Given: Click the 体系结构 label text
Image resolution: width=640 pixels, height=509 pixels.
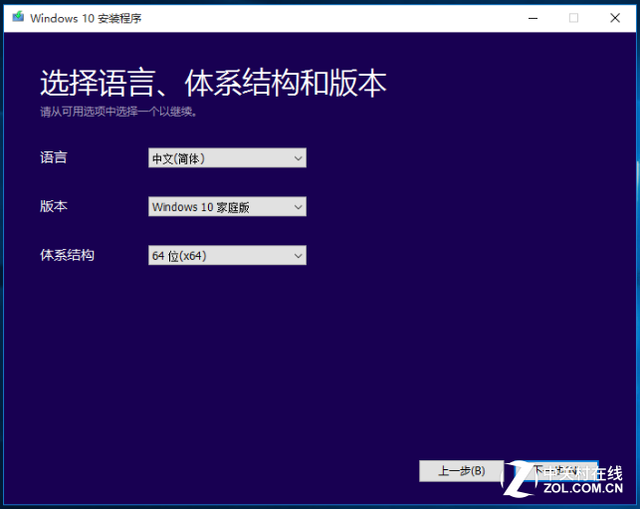Looking at the screenshot, I should 67,255.
